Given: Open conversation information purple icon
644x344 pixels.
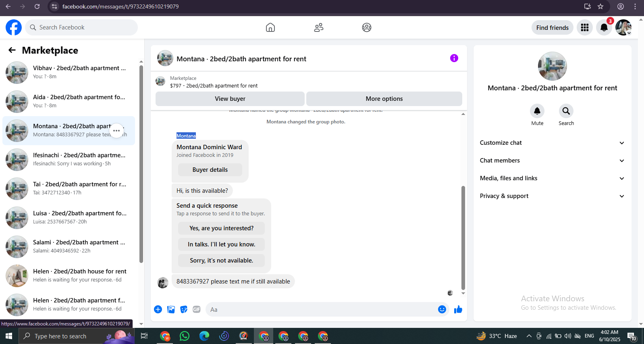Looking at the screenshot, I should (x=454, y=58).
